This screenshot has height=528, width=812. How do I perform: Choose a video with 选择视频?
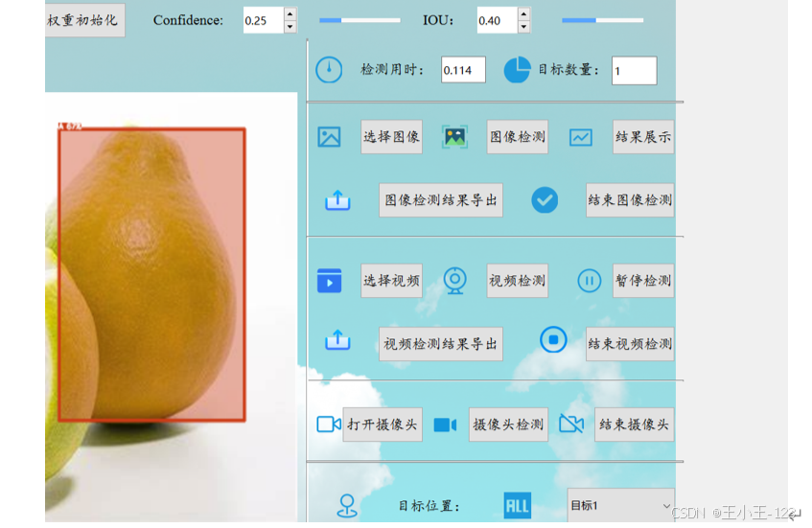[x=391, y=281]
